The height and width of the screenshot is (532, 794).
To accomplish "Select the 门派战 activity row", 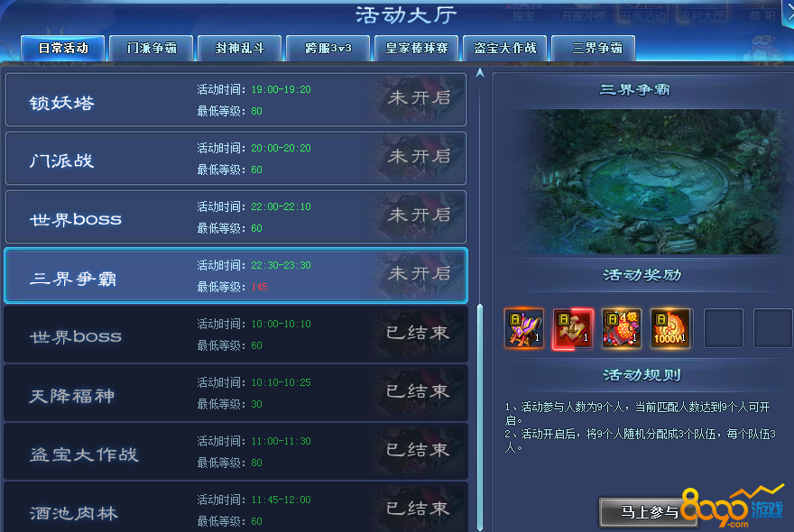I will coord(236,159).
